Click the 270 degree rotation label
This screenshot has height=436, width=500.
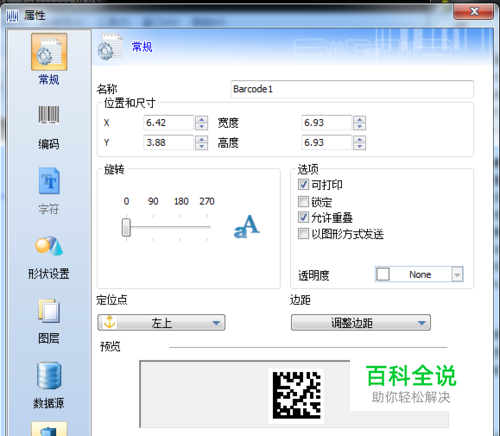(x=207, y=201)
